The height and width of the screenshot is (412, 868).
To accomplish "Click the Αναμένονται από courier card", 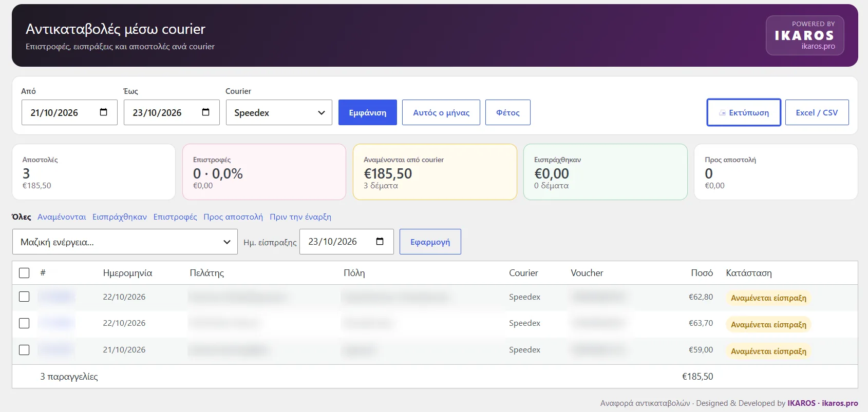I will coord(435,172).
